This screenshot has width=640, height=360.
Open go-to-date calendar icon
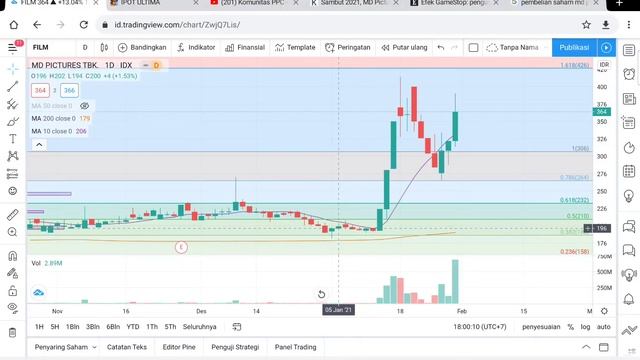pos(237,327)
